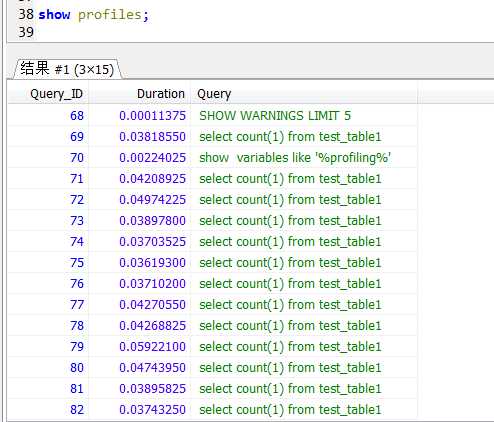Click duration value 0.03710200
The image size is (494, 422).
pyautogui.click(x=152, y=284)
